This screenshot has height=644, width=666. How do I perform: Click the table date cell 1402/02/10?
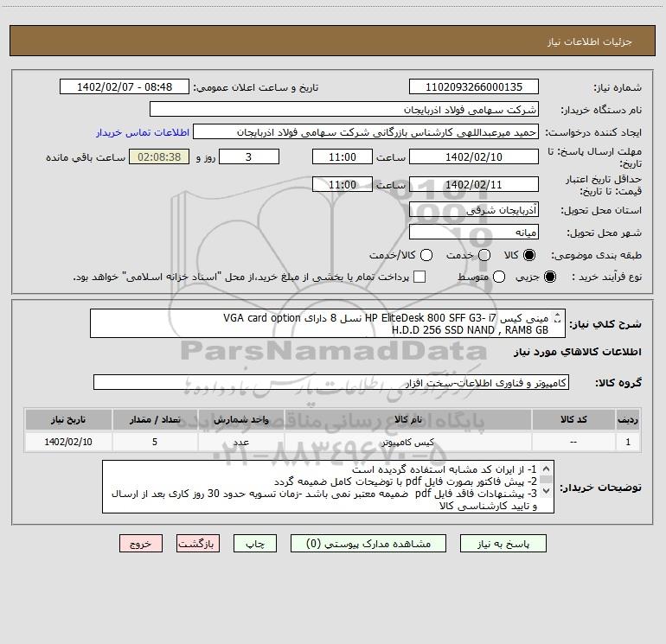[68, 442]
